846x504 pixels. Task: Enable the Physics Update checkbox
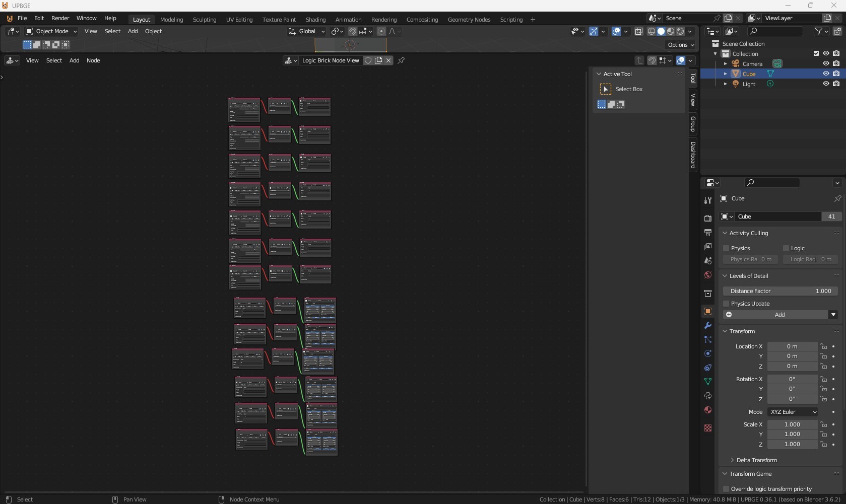coord(726,304)
